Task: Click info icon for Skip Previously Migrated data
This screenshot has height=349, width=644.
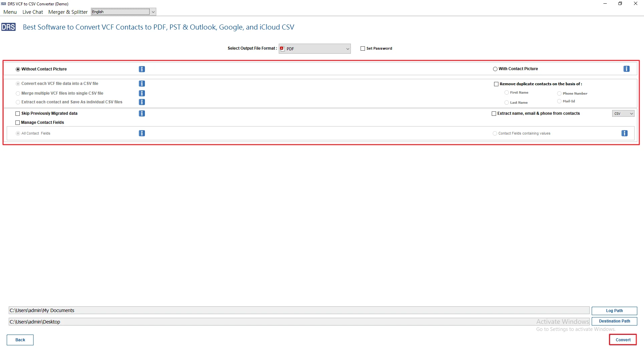Action: click(x=142, y=113)
